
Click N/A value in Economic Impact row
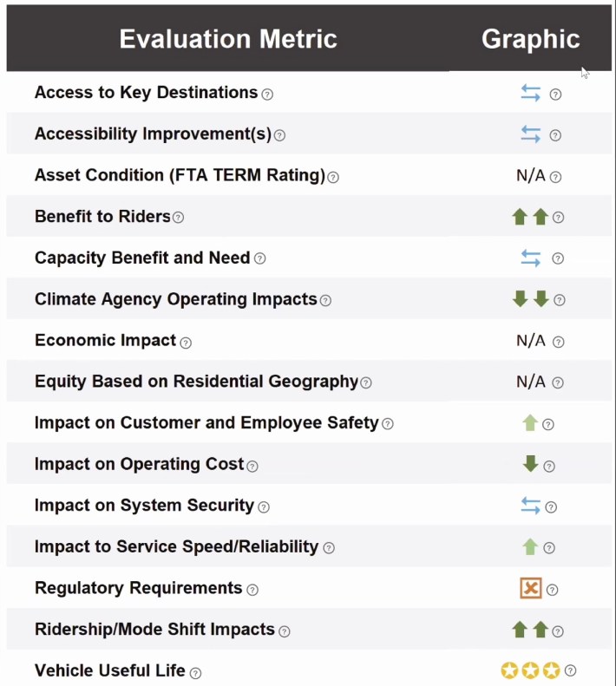click(x=530, y=341)
